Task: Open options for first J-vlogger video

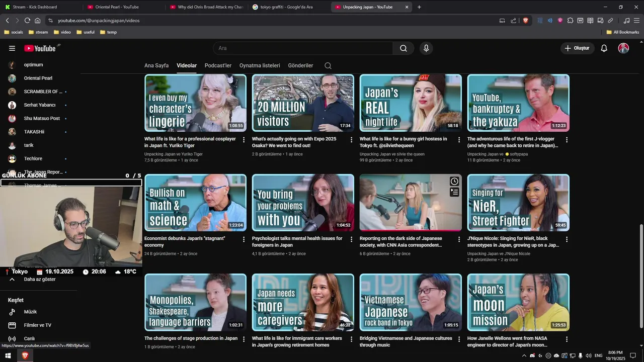Action: [567, 140]
